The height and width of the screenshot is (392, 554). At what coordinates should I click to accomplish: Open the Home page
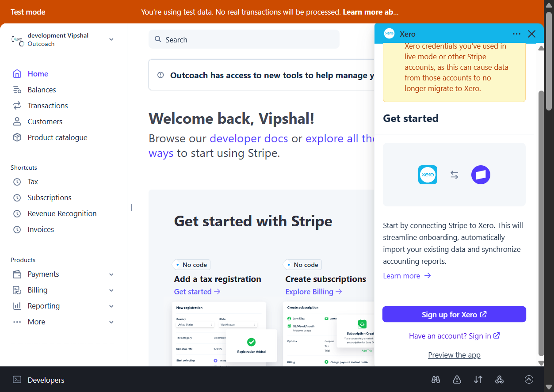(x=38, y=74)
